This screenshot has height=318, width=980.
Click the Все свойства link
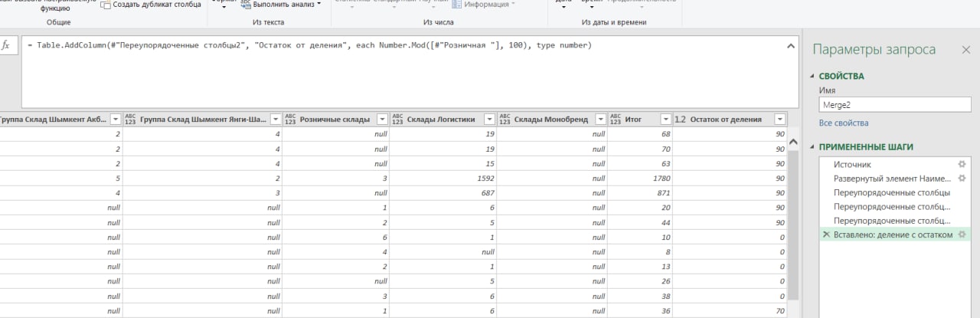pos(844,123)
